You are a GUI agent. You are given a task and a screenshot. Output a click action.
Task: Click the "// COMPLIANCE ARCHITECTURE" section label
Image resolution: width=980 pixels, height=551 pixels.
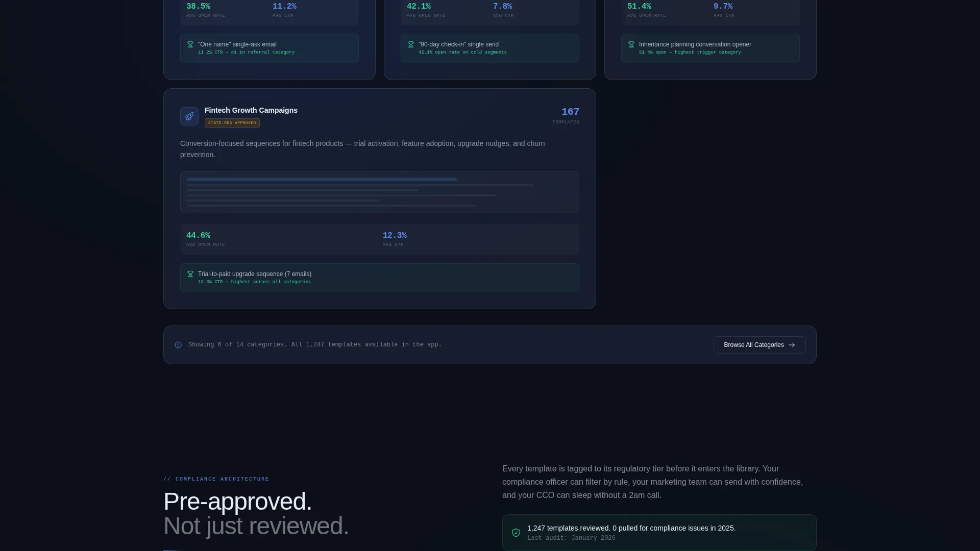click(216, 479)
